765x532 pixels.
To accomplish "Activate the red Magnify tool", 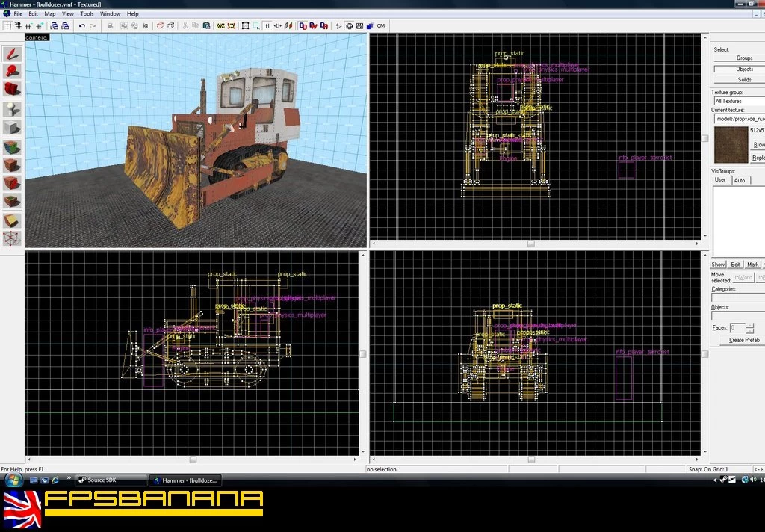I will coord(12,71).
